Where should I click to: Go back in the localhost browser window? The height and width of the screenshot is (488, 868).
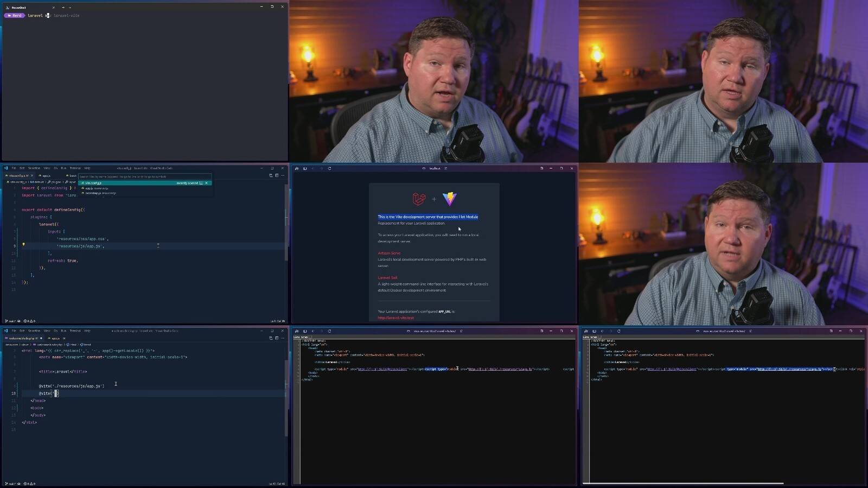313,168
